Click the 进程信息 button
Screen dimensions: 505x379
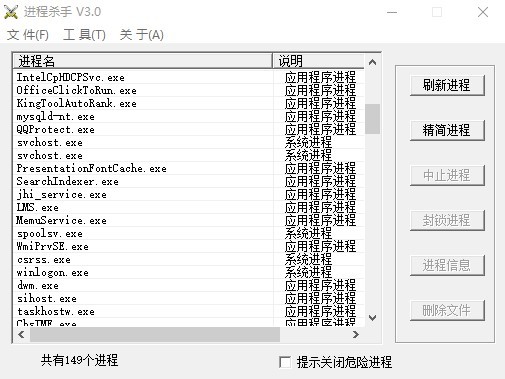(x=447, y=265)
